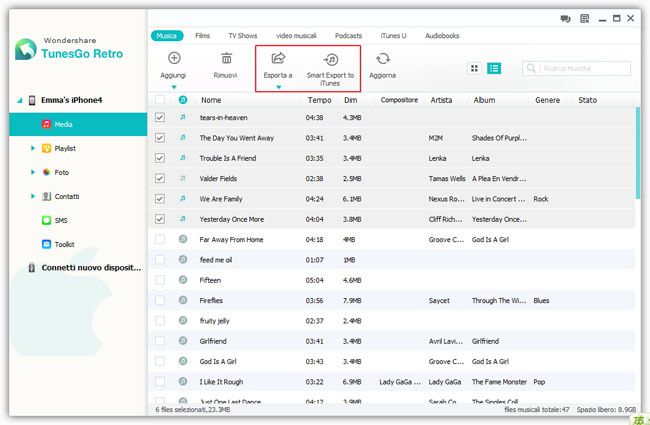The height and width of the screenshot is (425, 650).
Task: Sort by the Album column header
Action: 484,100
